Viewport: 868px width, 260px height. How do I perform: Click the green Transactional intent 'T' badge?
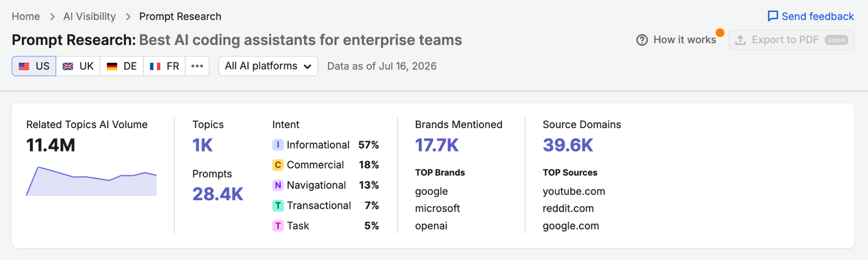click(278, 206)
